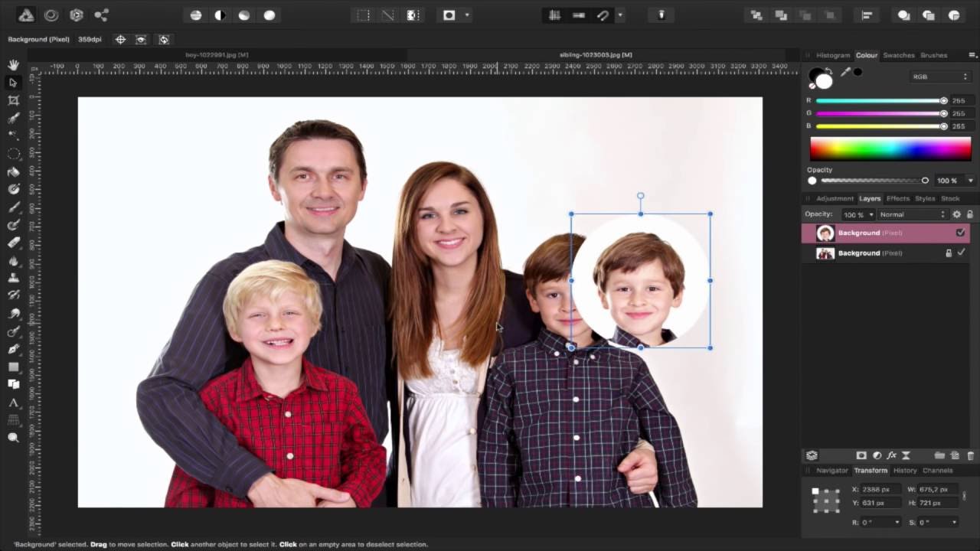
Task: Click the Deselect icon in the toolbar
Action: (388, 15)
